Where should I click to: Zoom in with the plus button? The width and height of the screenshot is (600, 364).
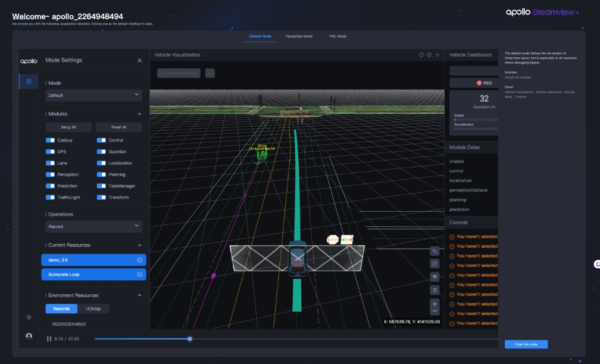(x=434, y=304)
